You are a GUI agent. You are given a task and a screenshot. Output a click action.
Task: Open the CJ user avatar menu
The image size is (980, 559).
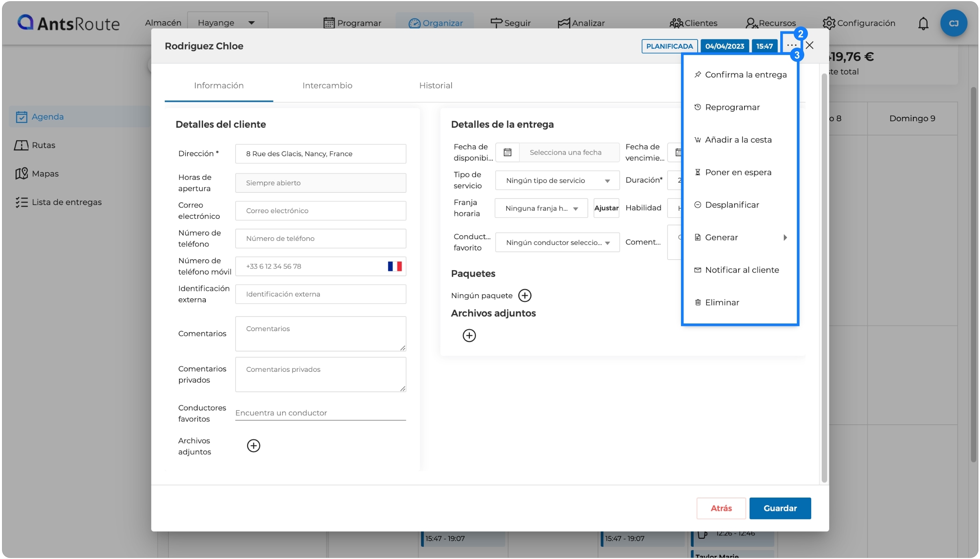954,23
